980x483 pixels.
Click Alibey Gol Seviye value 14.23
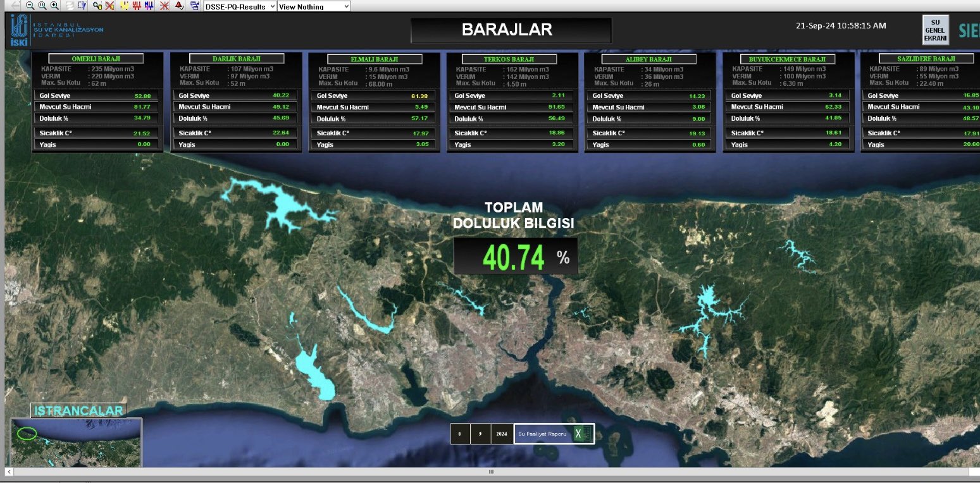[697, 96]
